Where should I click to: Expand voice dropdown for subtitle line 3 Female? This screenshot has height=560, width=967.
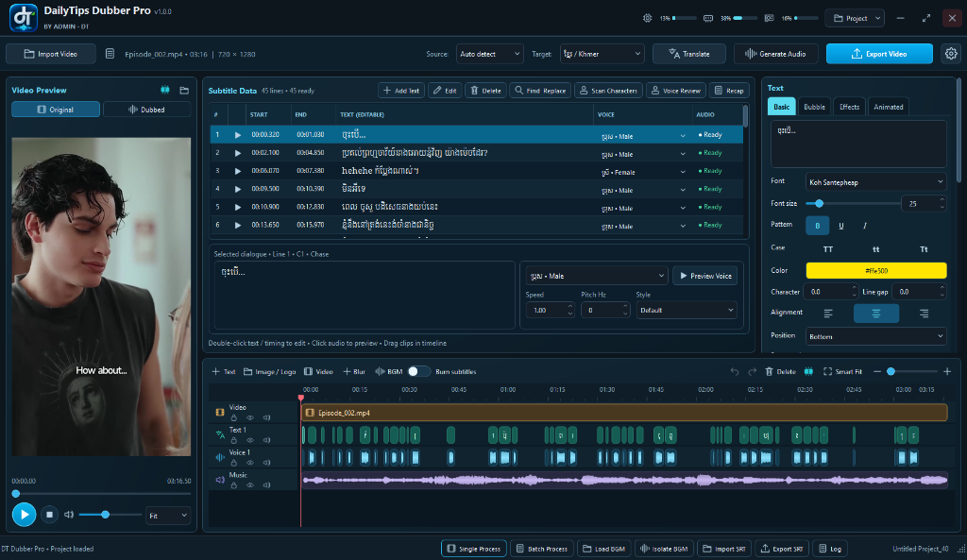coord(683,172)
